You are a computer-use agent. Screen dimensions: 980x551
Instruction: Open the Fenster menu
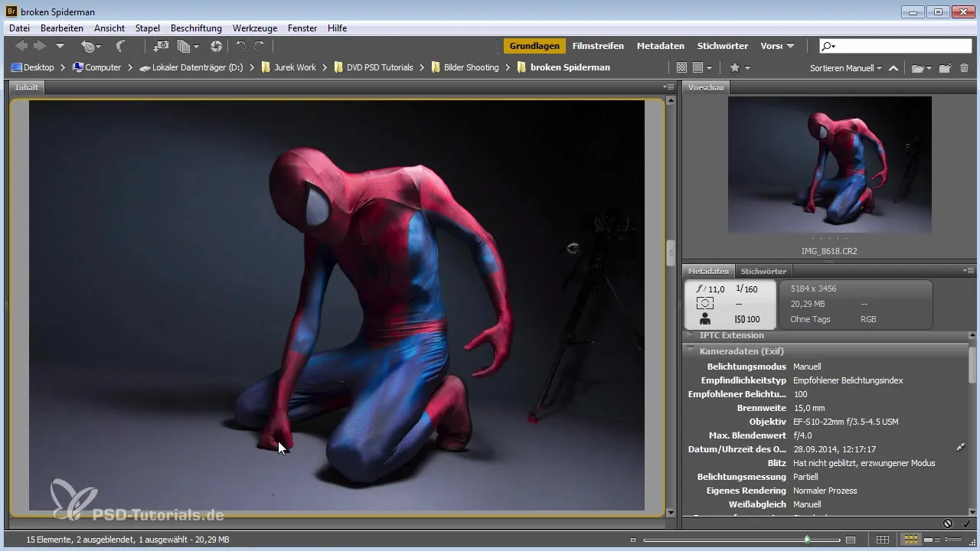(302, 28)
